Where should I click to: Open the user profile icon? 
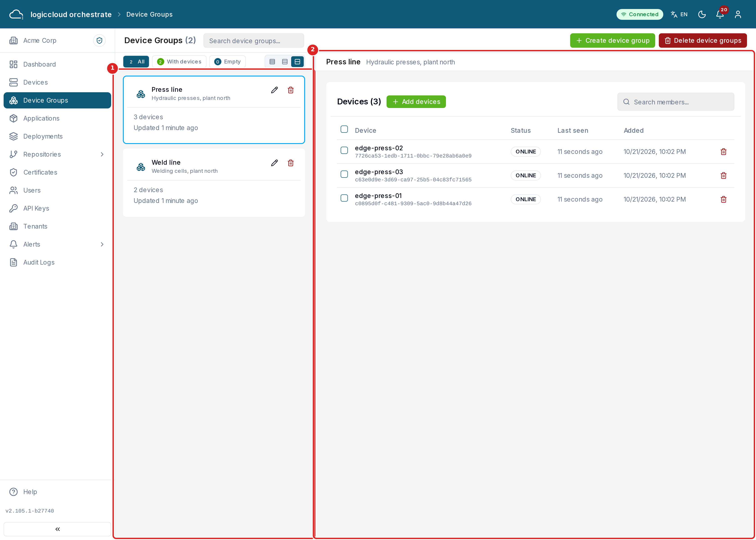coord(738,14)
